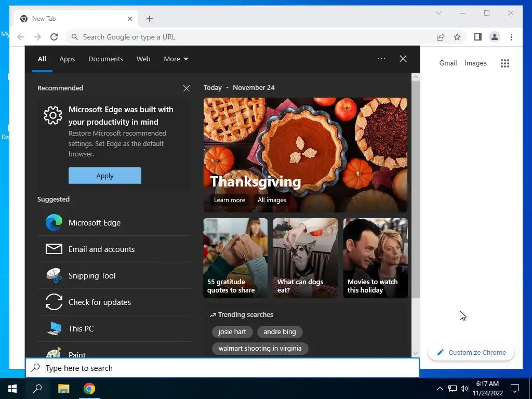The width and height of the screenshot is (532, 399).
Task: Open This PC from Suggested
Action: [114, 328]
